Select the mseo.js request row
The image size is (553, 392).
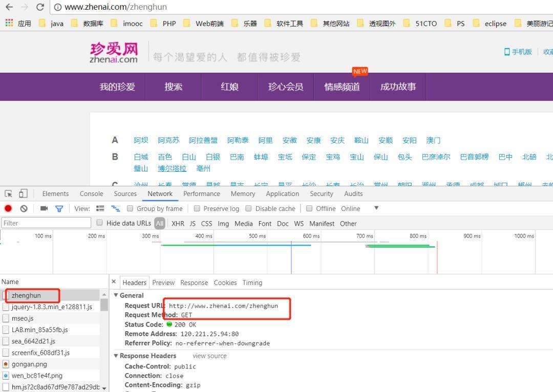[50, 318]
